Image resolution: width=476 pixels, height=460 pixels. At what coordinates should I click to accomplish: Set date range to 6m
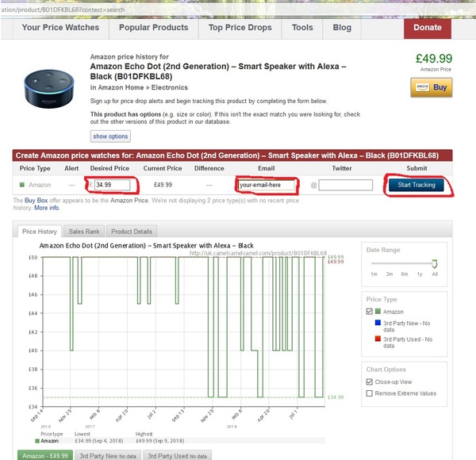coord(405,274)
